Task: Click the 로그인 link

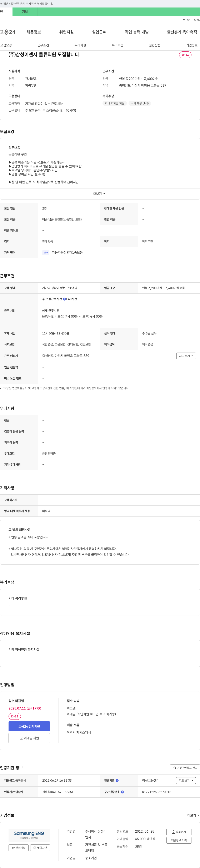Action: (x=186, y=20)
